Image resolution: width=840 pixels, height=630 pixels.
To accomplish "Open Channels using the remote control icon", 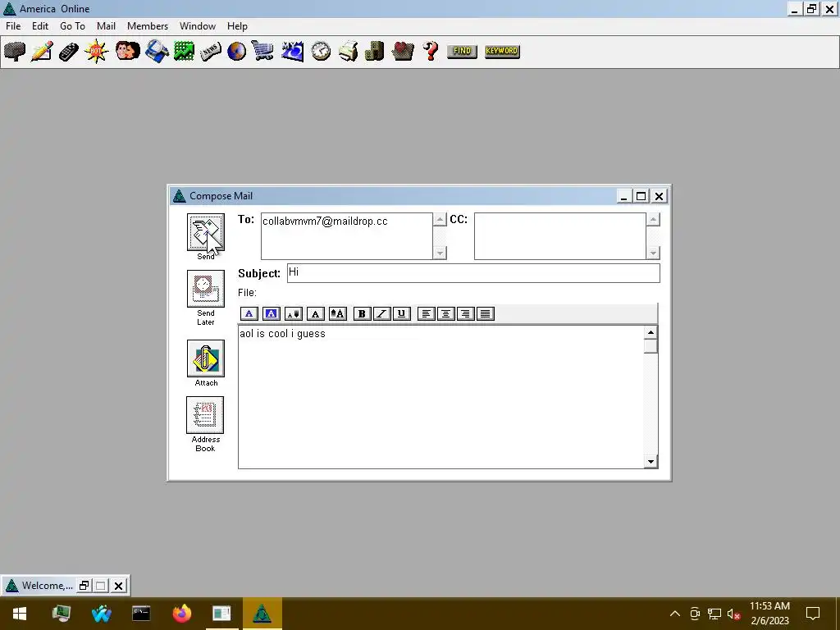I will click(x=69, y=52).
